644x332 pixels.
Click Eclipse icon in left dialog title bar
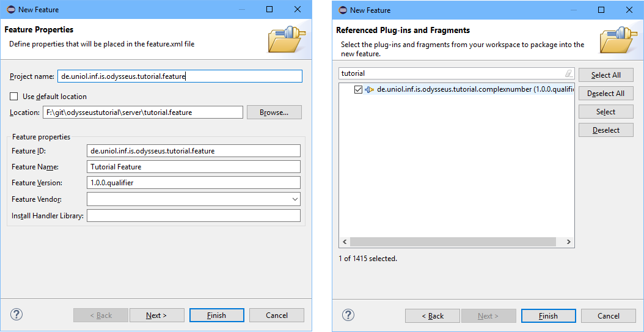pyautogui.click(x=10, y=10)
